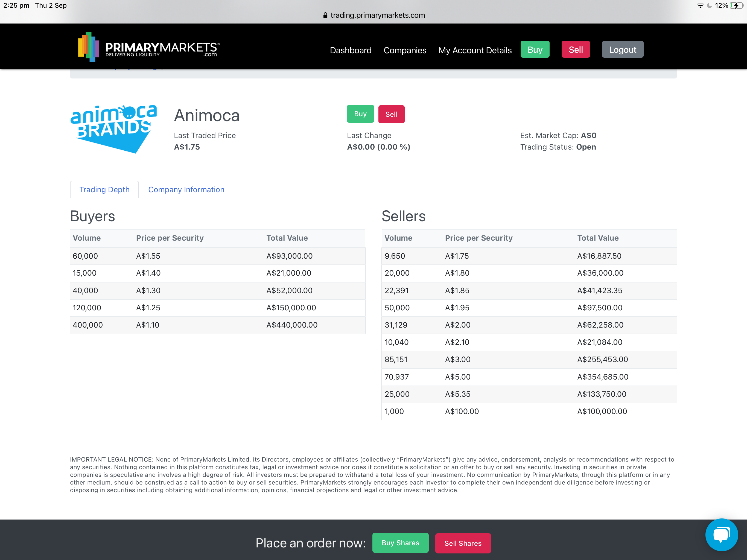Click the Sellers section heading
Screen dimensions: 747x560
click(403, 216)
